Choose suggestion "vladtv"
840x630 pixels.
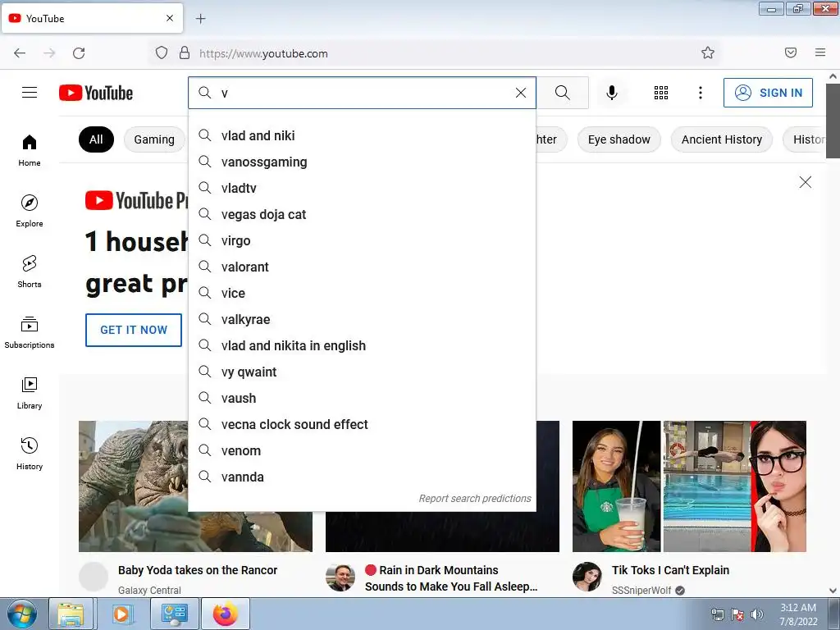pos(362,188)
